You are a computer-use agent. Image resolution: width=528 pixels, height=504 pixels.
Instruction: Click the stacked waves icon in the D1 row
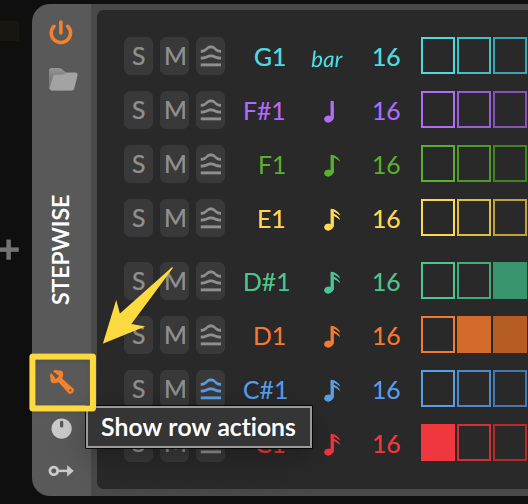click(x=210, y=335)
